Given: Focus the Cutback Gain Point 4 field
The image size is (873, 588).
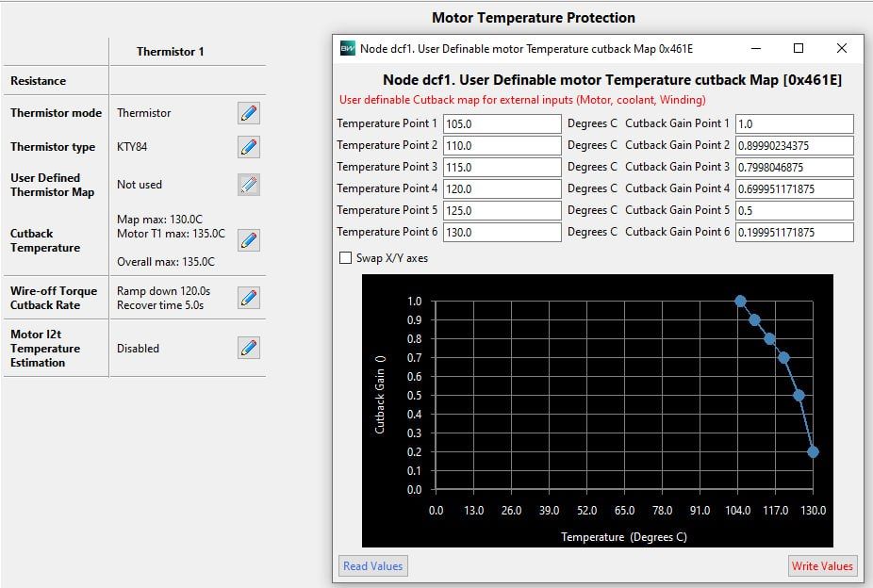Looking at the screenshot, I should pos(795,188).
